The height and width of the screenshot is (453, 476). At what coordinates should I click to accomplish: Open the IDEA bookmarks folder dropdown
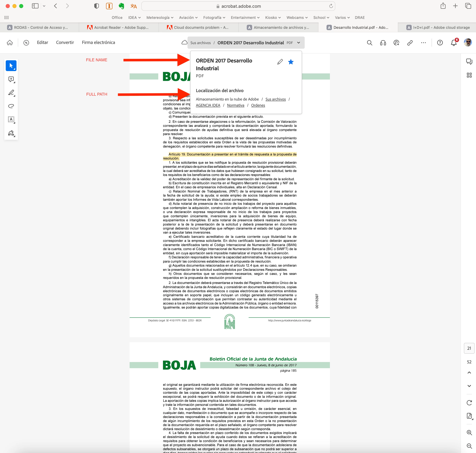134,18
